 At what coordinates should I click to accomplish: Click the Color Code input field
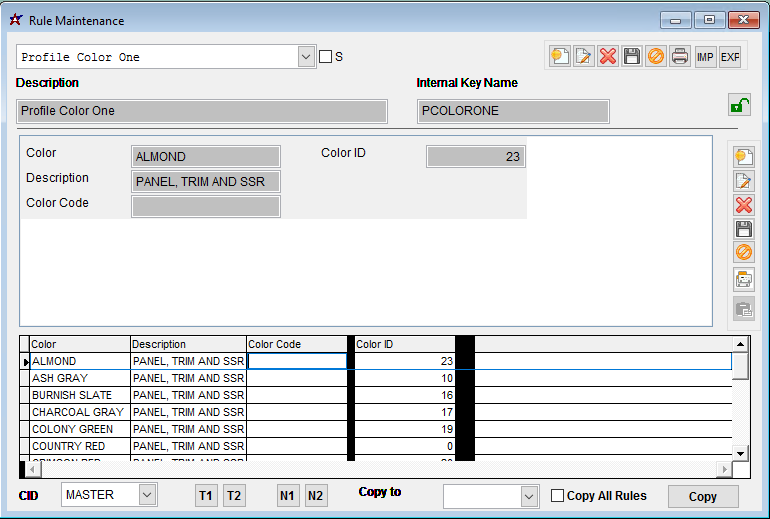pyautogui.click(x=206, y=206)
